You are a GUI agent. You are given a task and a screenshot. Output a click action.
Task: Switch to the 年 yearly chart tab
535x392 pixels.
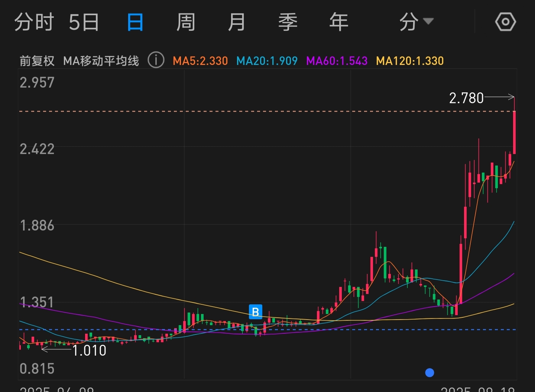[339, 22]
